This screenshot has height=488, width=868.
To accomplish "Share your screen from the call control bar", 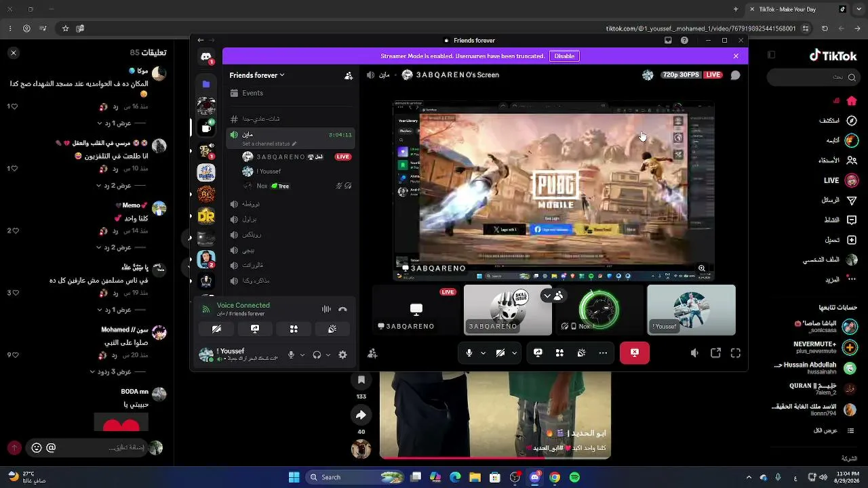I will click(538, 352).
